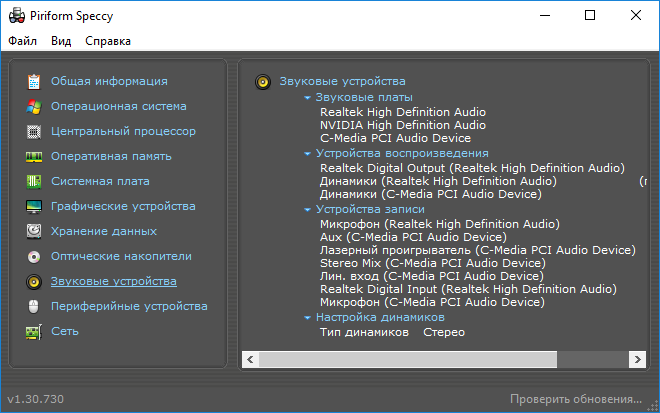This screenshot has width=660, height=413.
Task: Collapse the Звуковые платы section
Action: click(308, 98)
